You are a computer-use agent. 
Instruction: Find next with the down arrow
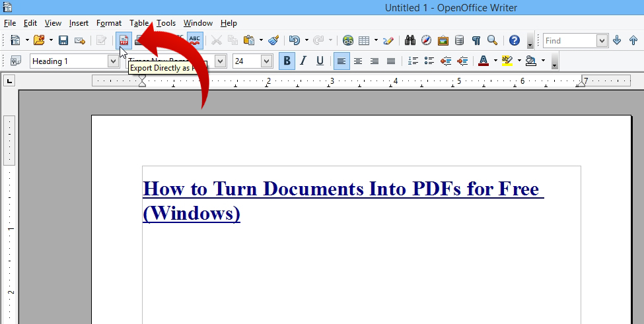616,40
